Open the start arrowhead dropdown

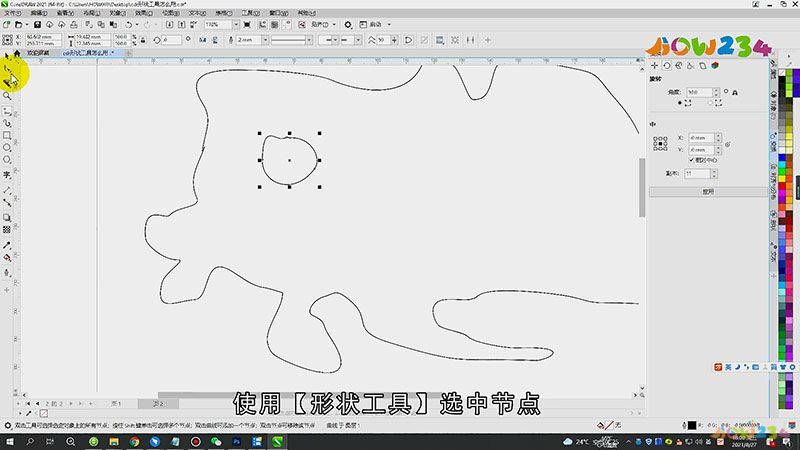[x=335, y=40]
